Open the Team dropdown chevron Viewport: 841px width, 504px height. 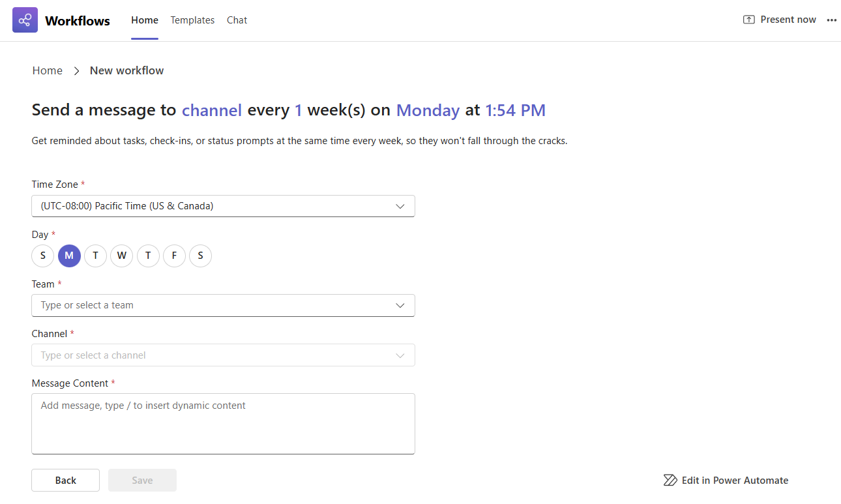point(400,305)
